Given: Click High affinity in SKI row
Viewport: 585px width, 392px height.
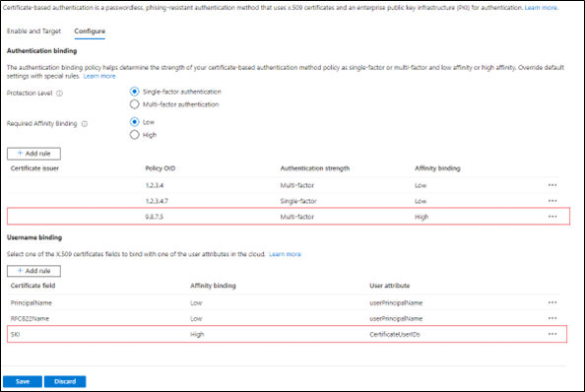Looking at the screenshot, I should click(x=197, y=334).
